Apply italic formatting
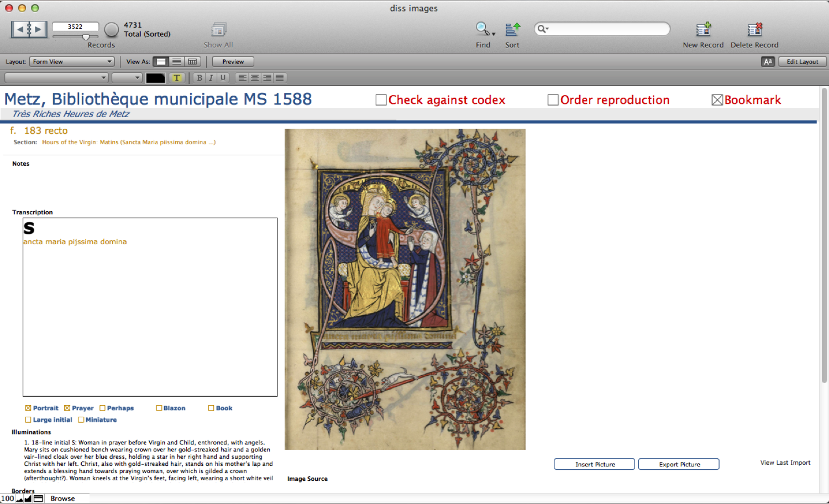 point(211,78)
